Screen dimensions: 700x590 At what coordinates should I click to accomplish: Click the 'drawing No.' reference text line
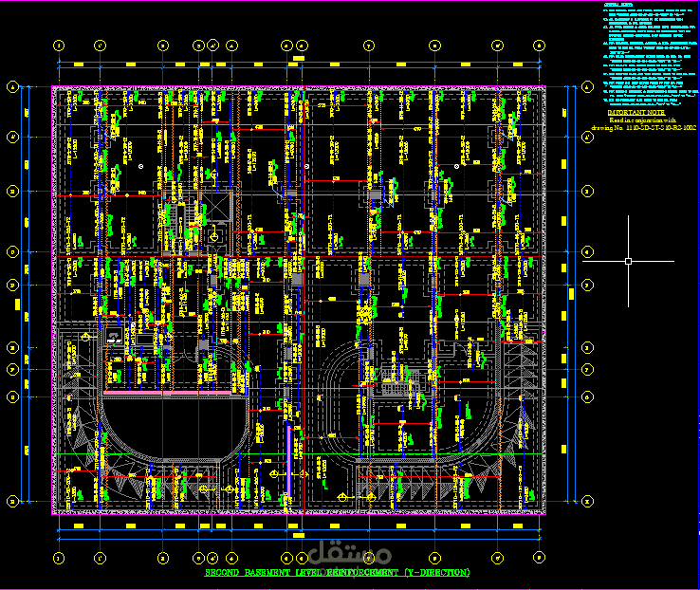(x=643, y=128)
